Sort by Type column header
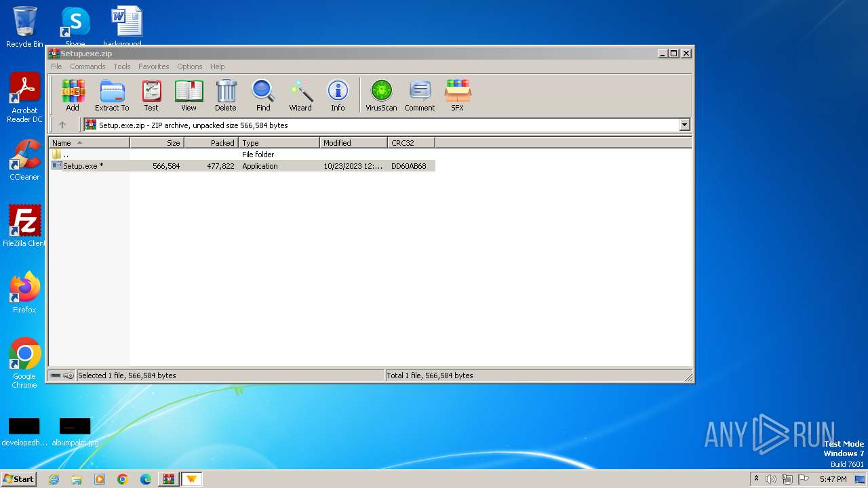868x488 pixels. [279, 143]
